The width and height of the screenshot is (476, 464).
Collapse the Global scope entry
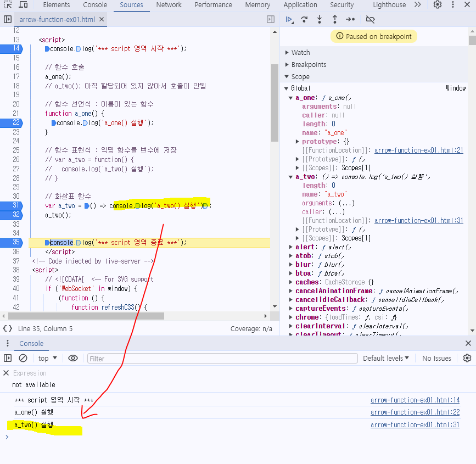(286, 88)
